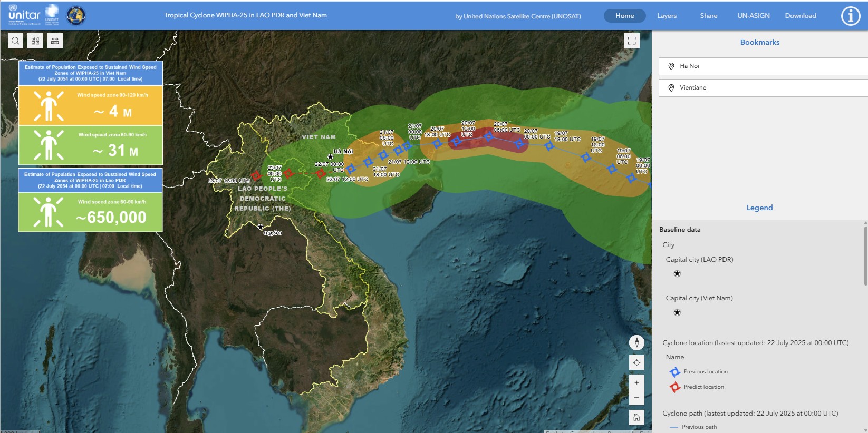Open the info about panel icon
Image resolution: width=868 pixels, height=433 pixels.
(x=850, y=16)
